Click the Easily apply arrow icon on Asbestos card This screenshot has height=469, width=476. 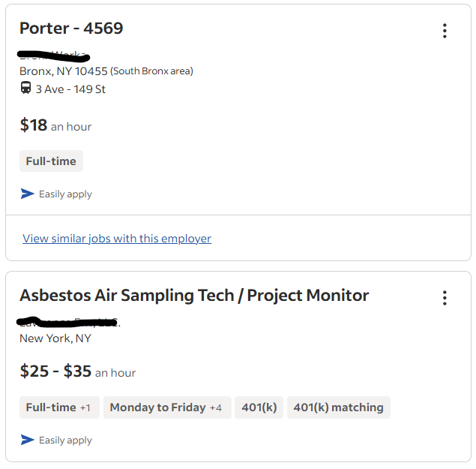point(27,440)
